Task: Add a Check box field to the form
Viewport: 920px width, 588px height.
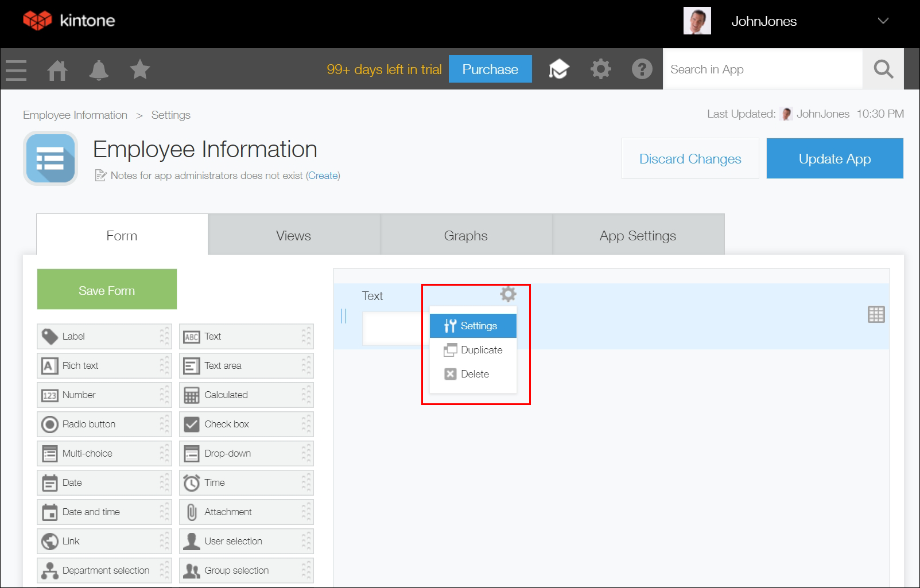Action: pyautogui.click(x=227, y=424)
